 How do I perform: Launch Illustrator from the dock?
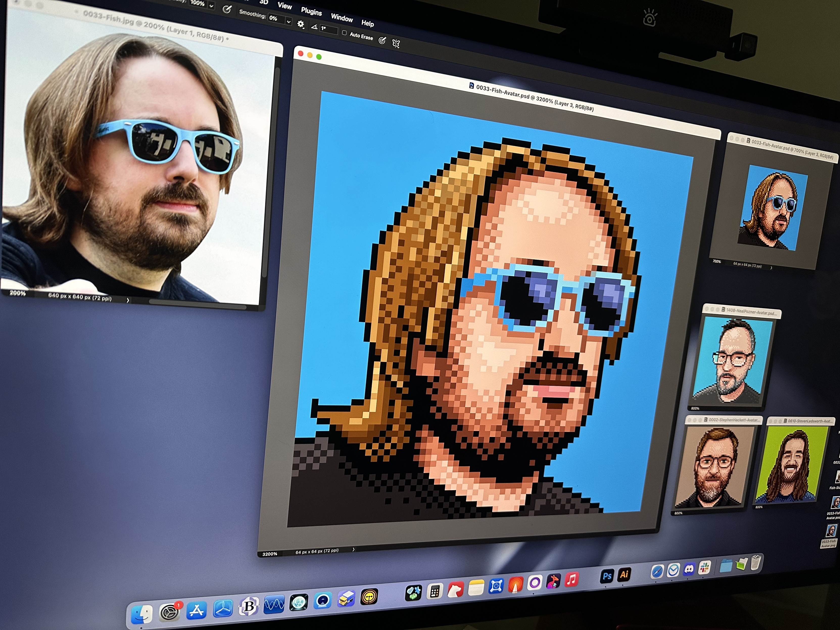624,575
